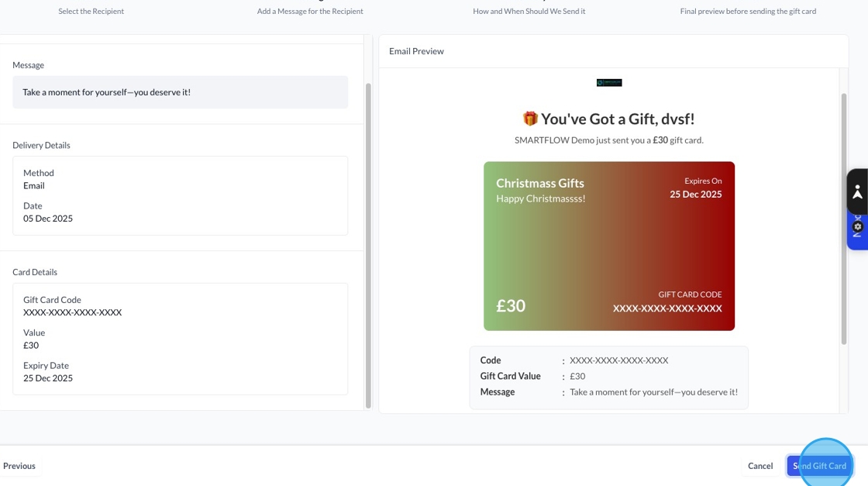
Task: Click the small gear settings icon
Action: coord(857,227)
